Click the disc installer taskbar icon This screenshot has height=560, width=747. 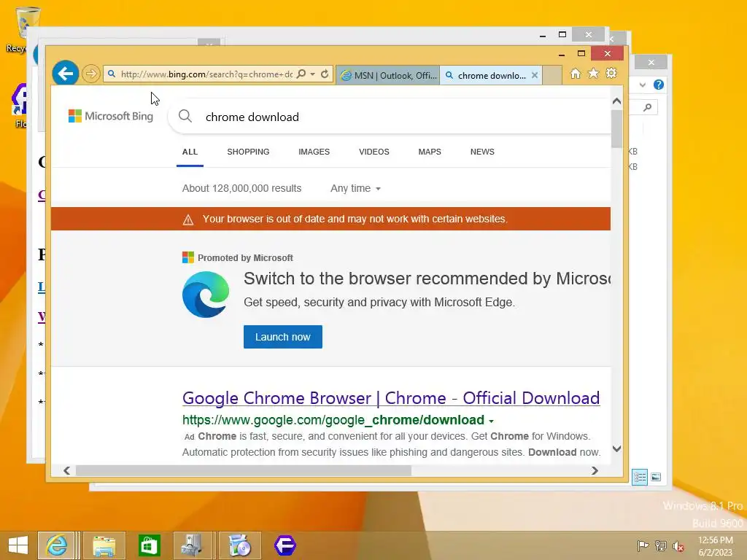click(x=239, y=545)
